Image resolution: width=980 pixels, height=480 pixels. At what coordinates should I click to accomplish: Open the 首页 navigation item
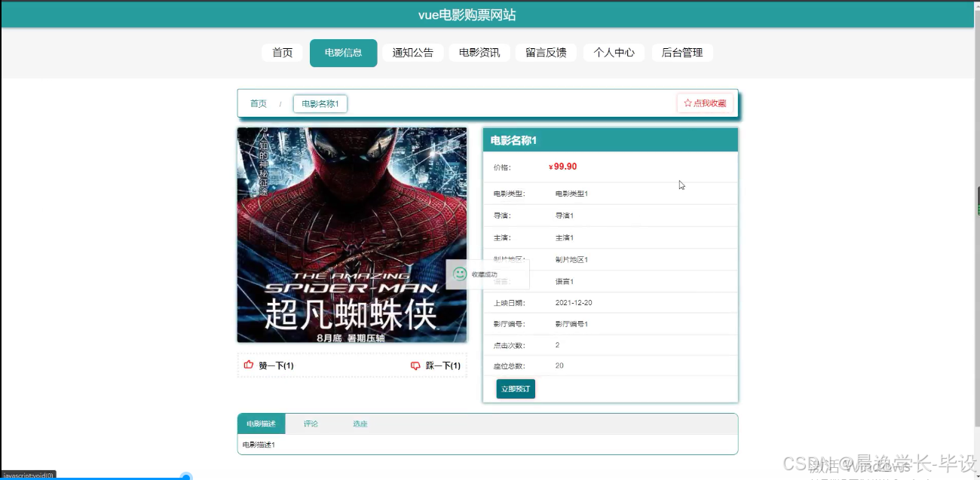[282, 53]
